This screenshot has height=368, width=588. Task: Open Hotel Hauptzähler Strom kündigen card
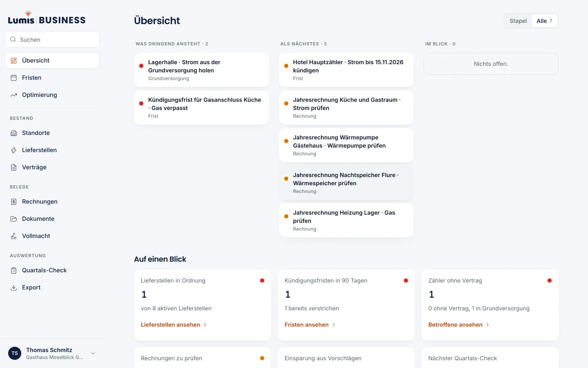(346, 70)
